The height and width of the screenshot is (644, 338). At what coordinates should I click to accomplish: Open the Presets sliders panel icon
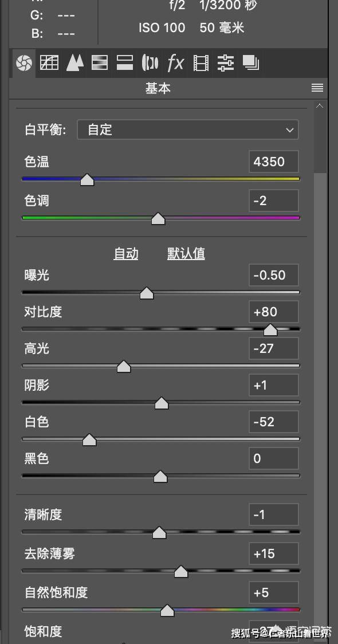(x=226, y=63)
